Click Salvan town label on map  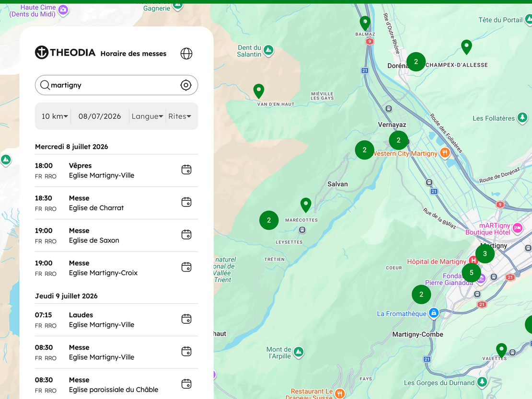pos(337,184)
